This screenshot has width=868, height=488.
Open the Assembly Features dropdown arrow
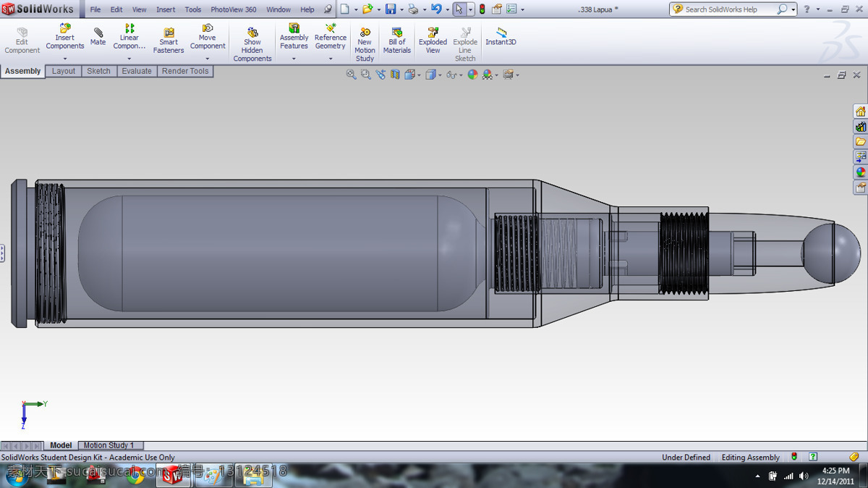[294, 59]
